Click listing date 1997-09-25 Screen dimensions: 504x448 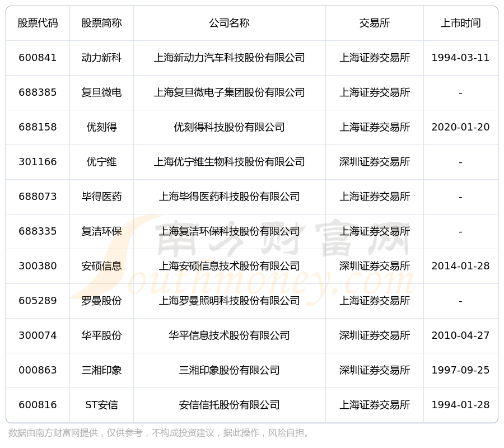[x=461, y=370]
